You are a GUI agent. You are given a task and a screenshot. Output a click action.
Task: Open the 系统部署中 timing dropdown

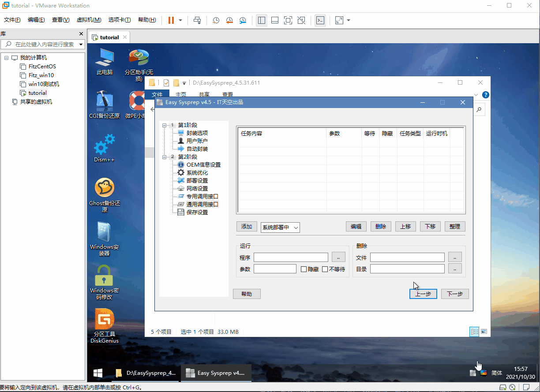(280, 228)
